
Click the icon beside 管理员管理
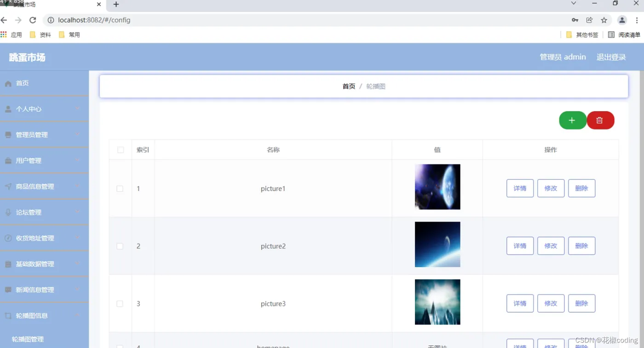8,135
